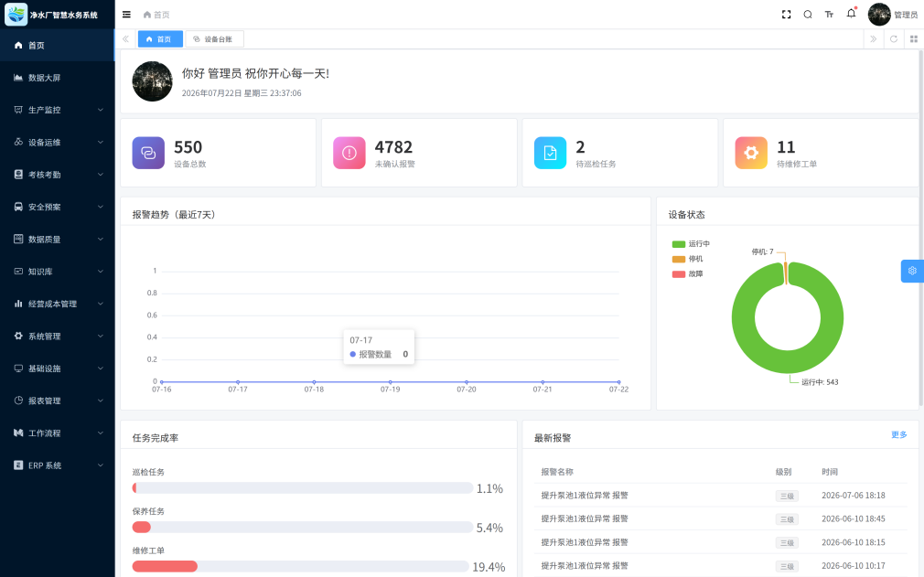This screenshot has width=924, height=577.
Task: Expand the 报表管理 menu
Action: coord(57,401)
